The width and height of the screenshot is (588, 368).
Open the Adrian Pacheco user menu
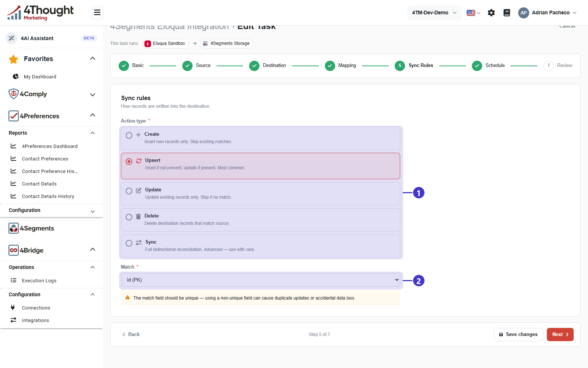(548, 13)
